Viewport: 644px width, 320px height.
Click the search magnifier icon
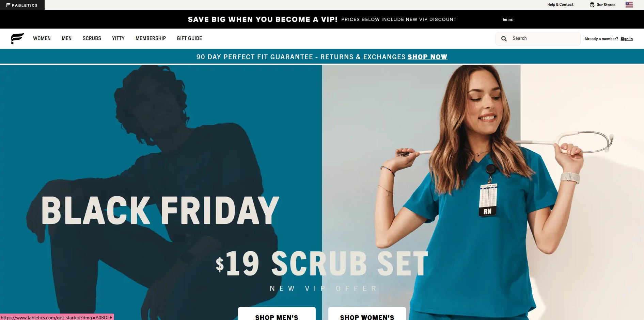(504, 39)
